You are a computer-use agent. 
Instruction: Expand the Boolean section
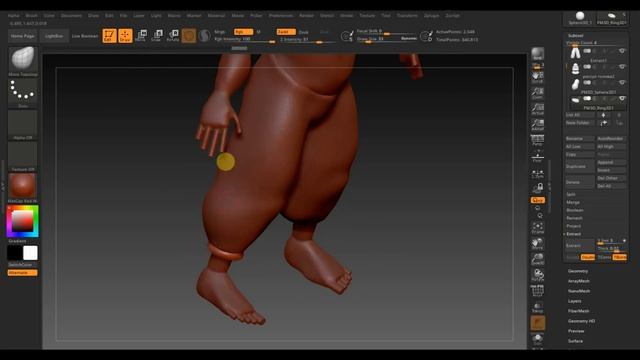[575, 210]
